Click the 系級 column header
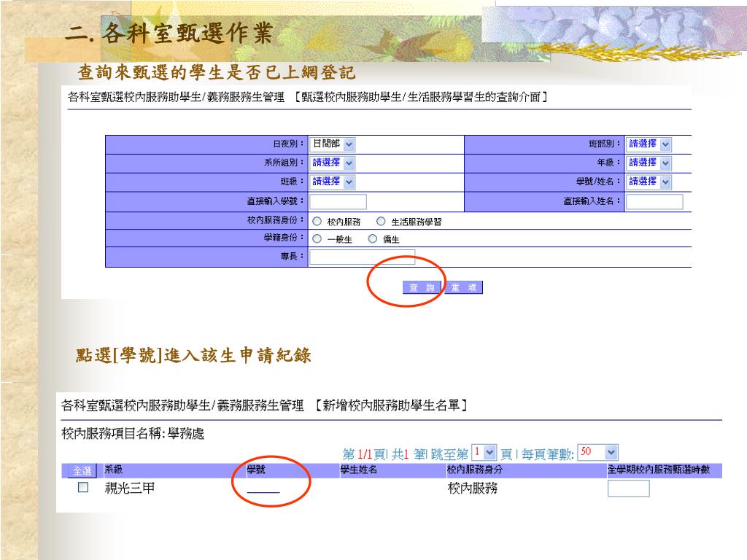Viewport: 747px width, 560px height. coord(113,470)
